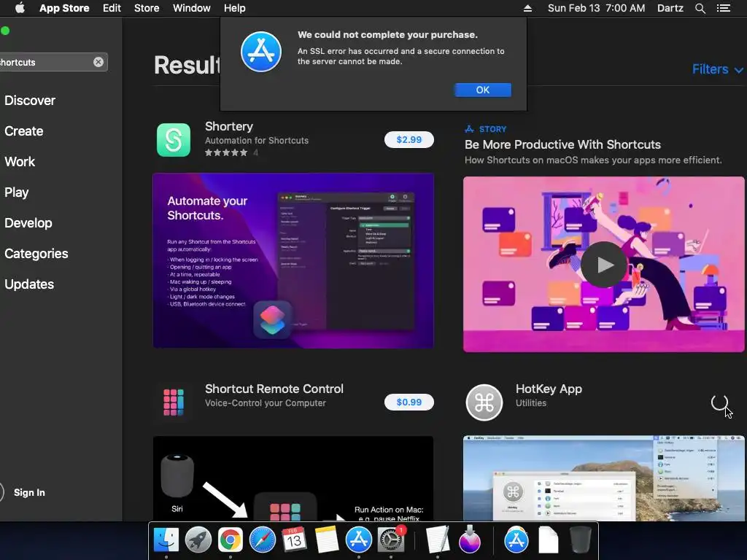Open Notification Center list icon
Viewport: 747px width, 560px height.
point(723,8)
